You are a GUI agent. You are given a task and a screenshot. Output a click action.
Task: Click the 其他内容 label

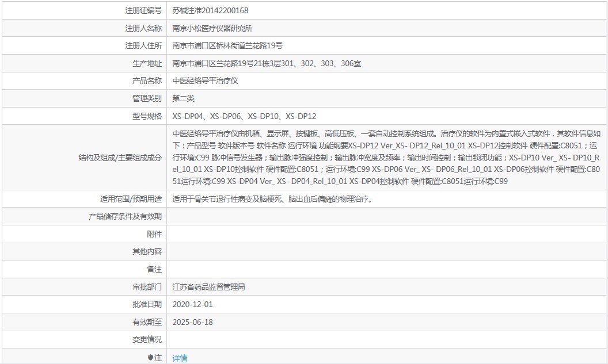point(147,252)
